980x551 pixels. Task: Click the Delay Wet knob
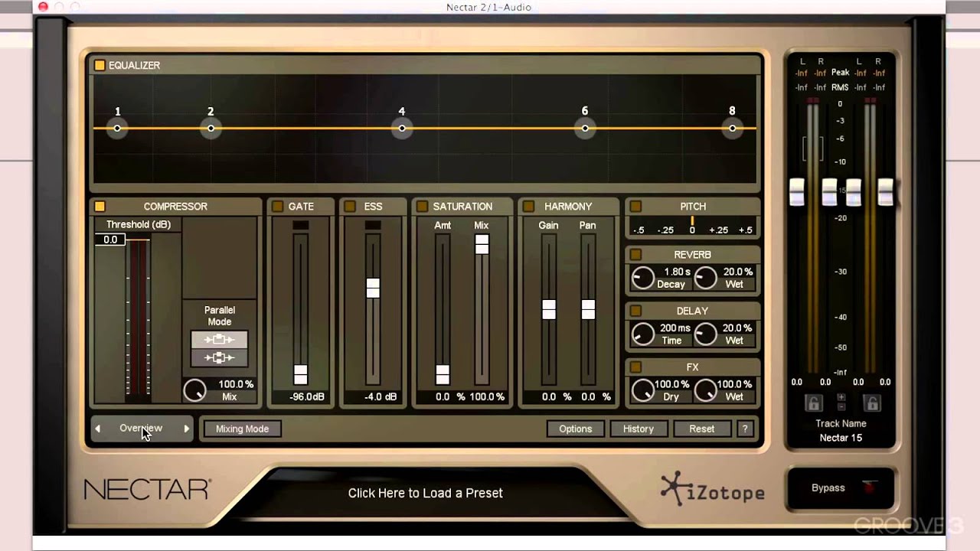point(705,334)
